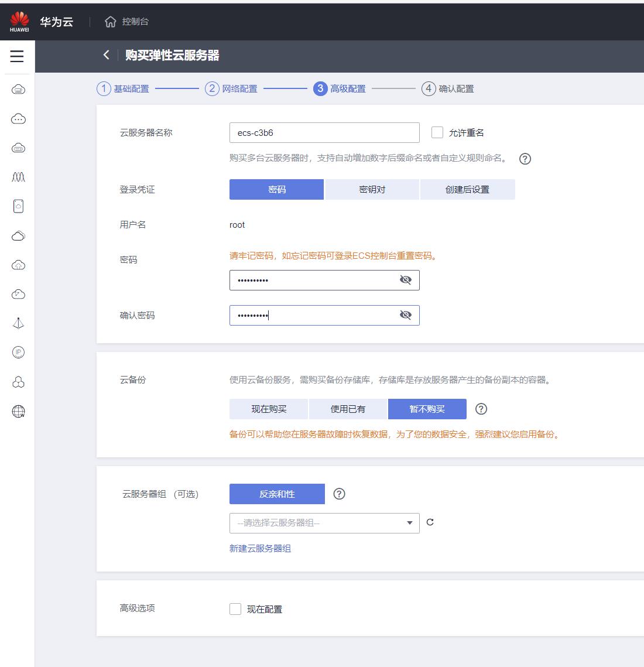Expand the 请选择云服务器组 dropdown

[x=324, y=523]
